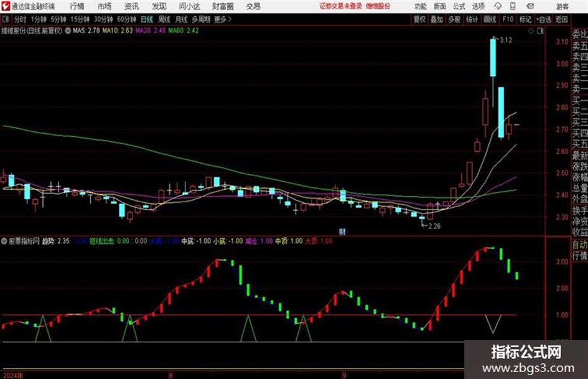Toggle the left panel icon beside 分时
The image size is (588, 379).
[x=5, y=19]
